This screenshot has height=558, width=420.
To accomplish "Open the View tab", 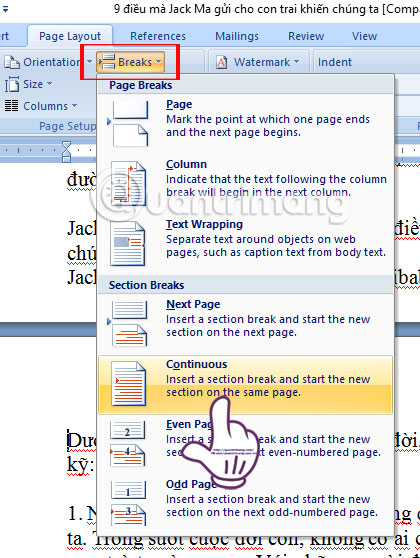I will 364,36.
